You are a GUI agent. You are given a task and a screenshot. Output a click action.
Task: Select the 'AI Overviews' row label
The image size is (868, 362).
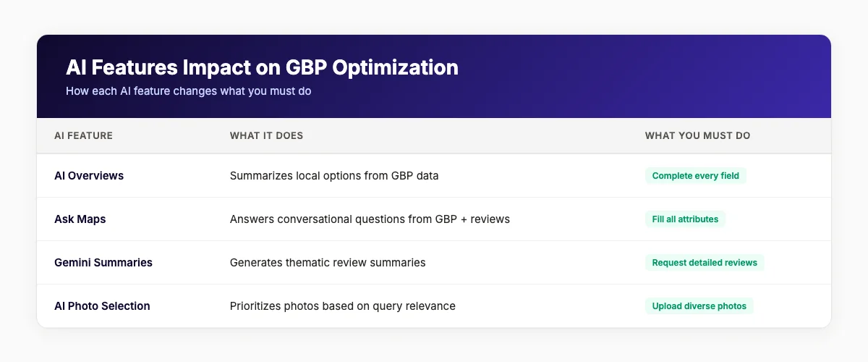(x=89, y=176)
